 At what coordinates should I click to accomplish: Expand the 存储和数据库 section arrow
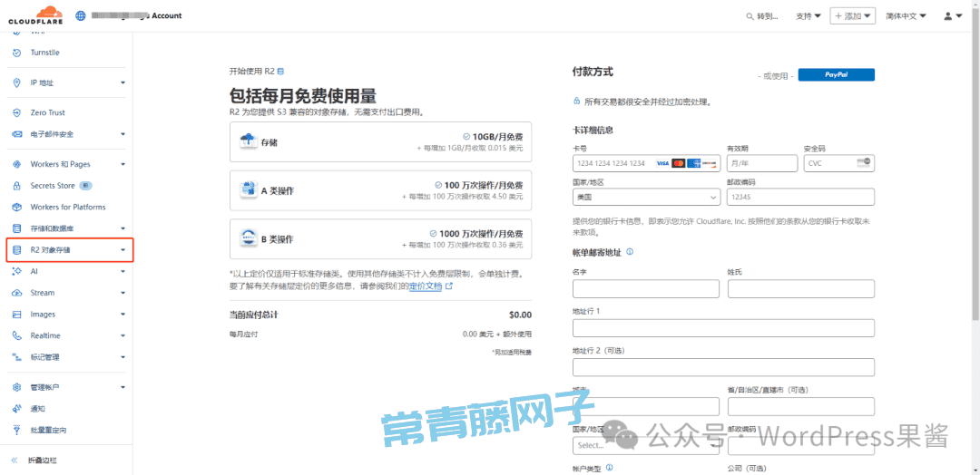click(x=123, y=228)
